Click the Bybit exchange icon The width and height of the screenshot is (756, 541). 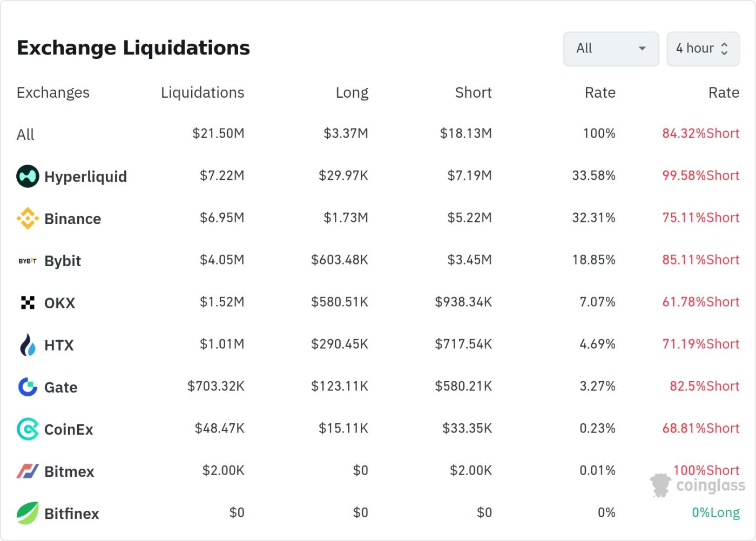point(26,260)
